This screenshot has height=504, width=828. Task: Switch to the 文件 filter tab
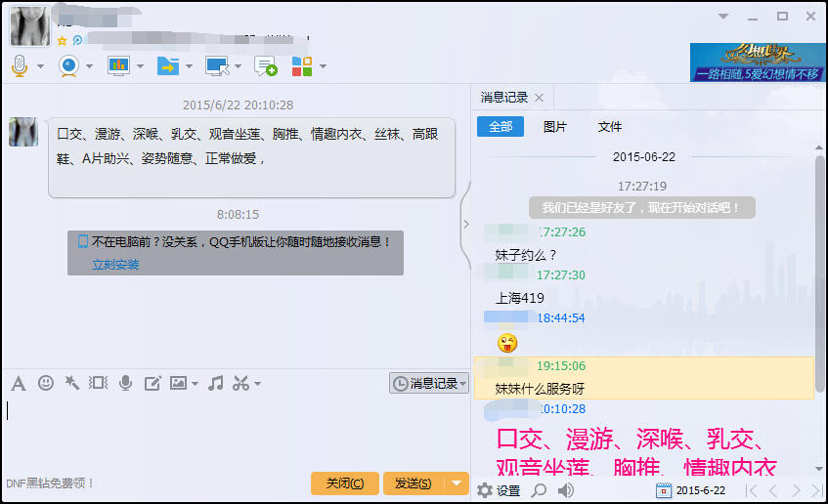click(609, 127)
